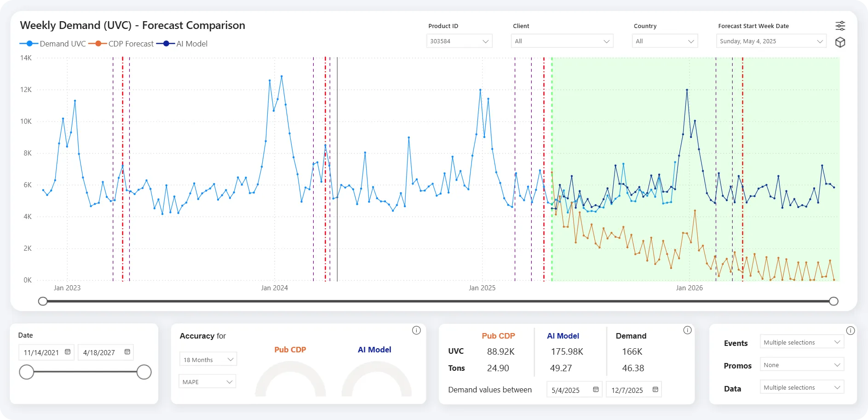Expand the Promos None dropdown
Viewport: 868px width, 420px height.
pyautogui.click(x=802, y=365)
